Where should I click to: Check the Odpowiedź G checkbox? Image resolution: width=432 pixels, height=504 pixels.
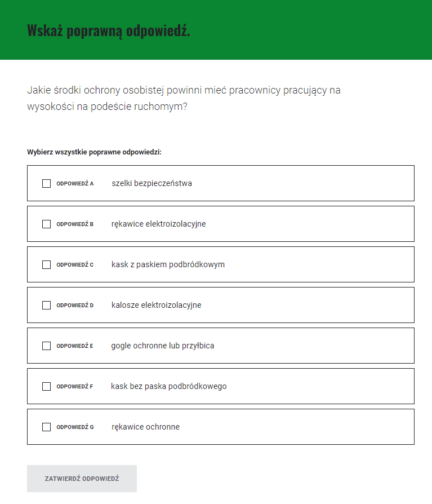coord(46,427)
